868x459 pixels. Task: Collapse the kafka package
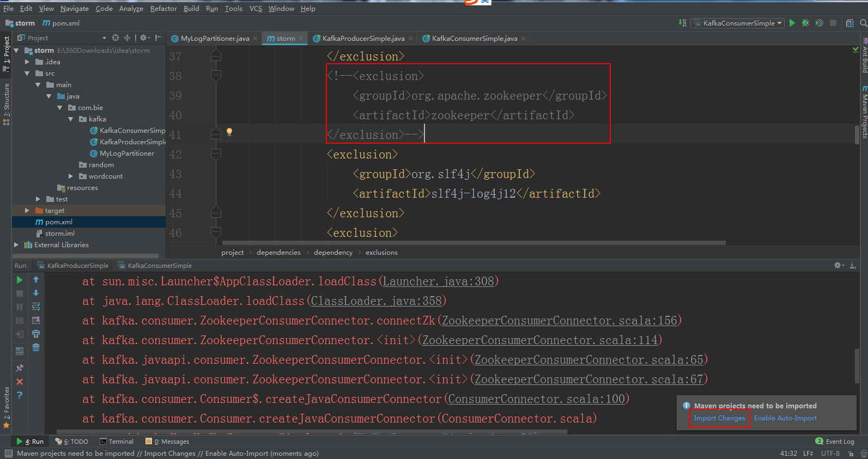[71, 119]
